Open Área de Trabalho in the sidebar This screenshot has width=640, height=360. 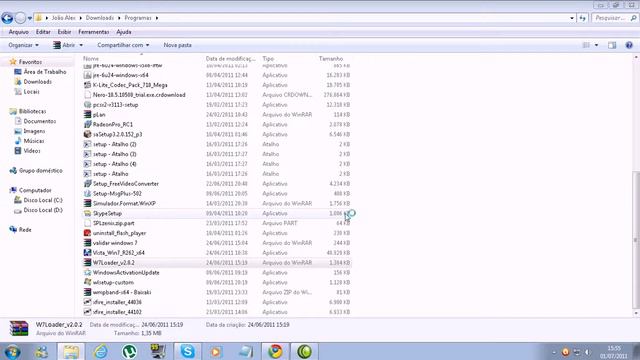tap(44, 72)
